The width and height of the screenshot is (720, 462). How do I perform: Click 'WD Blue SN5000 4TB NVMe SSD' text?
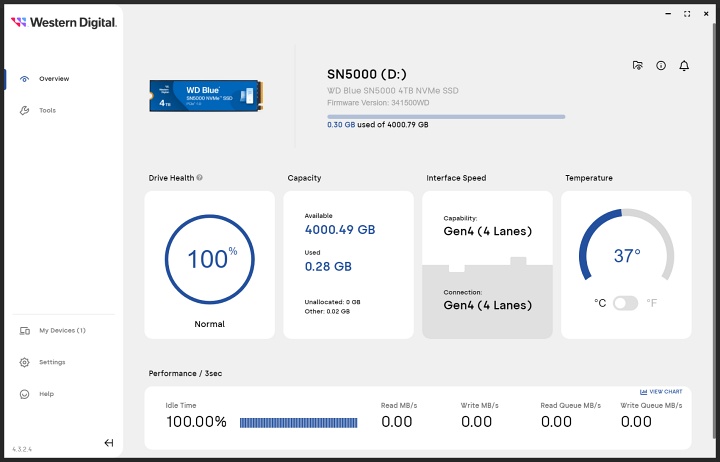393,90
